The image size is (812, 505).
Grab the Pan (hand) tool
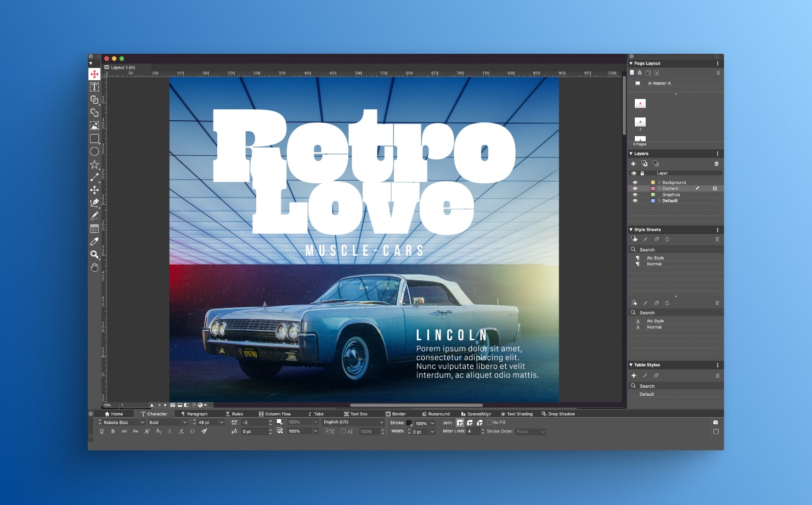[x=94, y=267]
